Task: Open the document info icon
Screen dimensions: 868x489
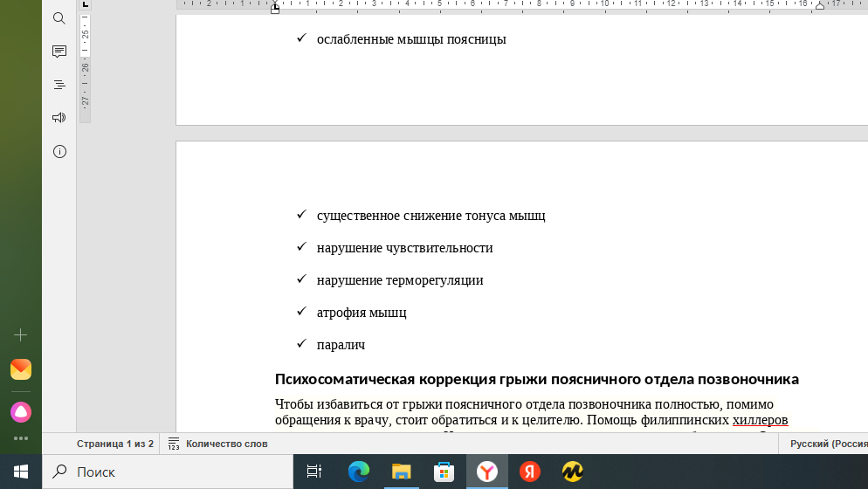Action: point(59,151)
